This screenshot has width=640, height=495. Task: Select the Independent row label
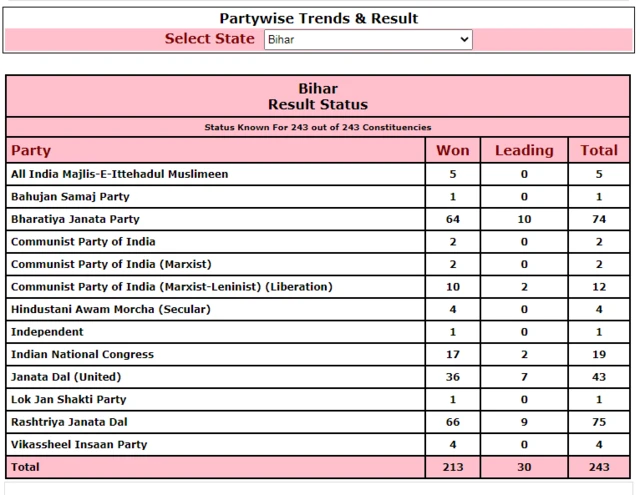[x=47, y=332]
